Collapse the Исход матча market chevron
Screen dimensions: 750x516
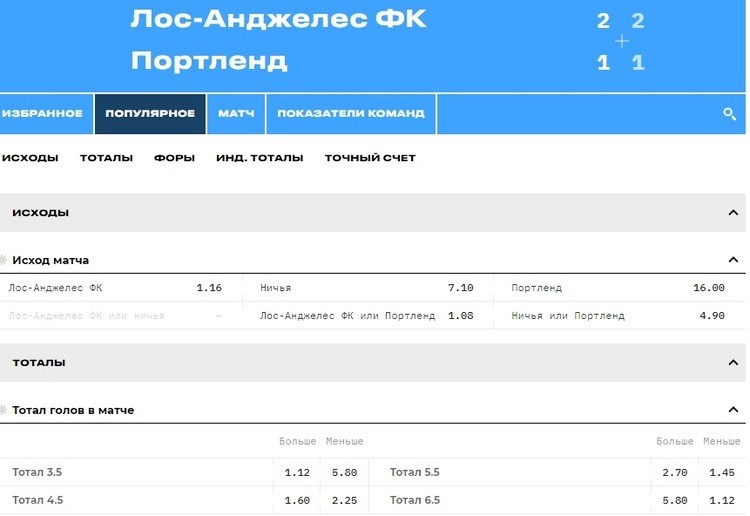(733, 260)
